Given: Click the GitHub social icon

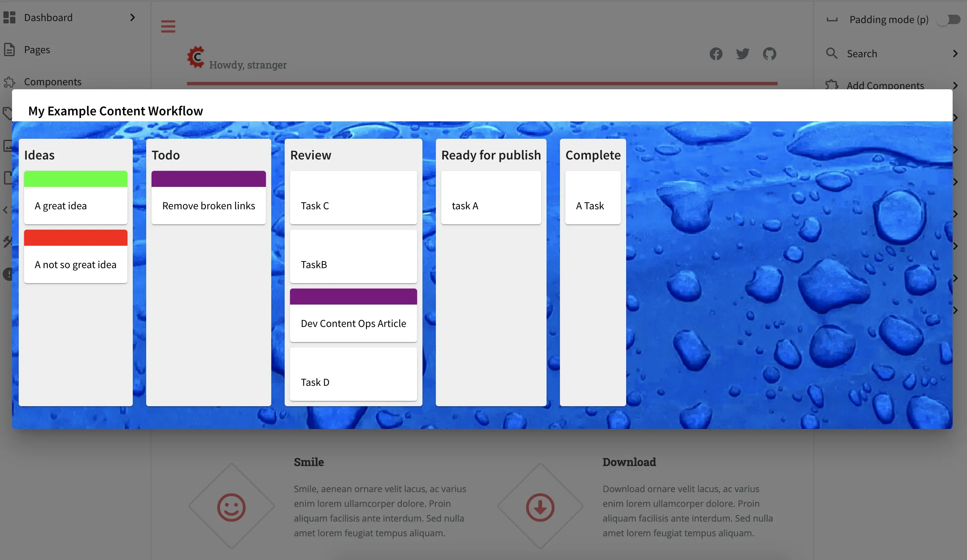Looking at the screenshot, I should [x=769, y=53].
